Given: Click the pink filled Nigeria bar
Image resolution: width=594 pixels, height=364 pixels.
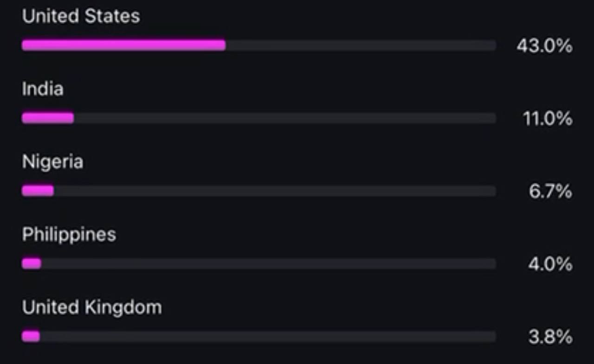Looking at the screenshot, I should click(38, 191).
